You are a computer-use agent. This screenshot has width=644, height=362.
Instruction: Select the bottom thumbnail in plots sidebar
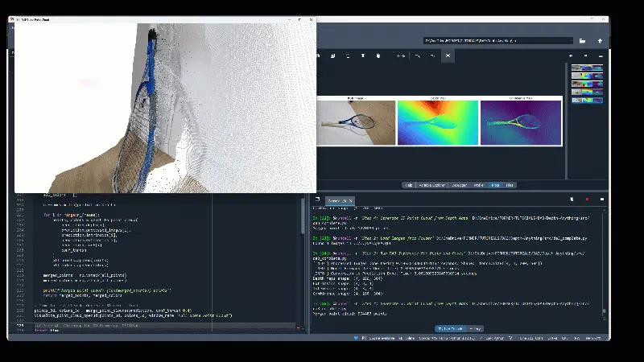(587, 101)
